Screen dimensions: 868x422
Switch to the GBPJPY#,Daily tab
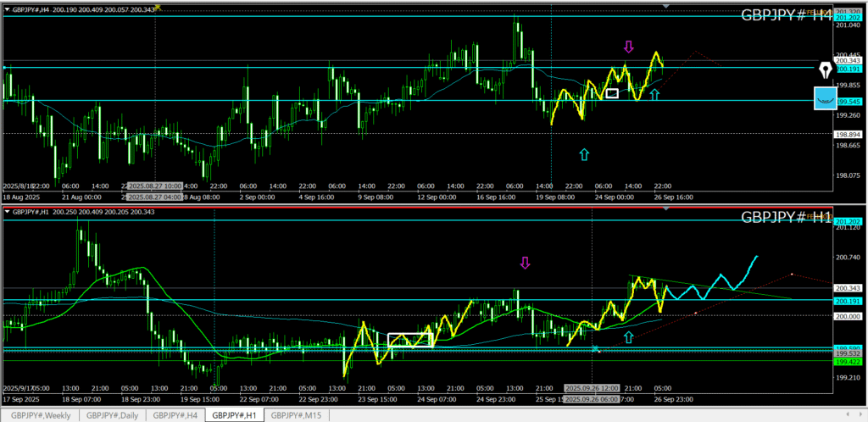pyautogui.click(x=113, y=415)
